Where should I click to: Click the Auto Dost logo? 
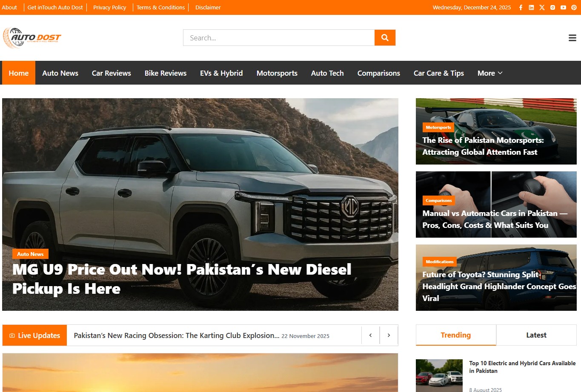32,38
